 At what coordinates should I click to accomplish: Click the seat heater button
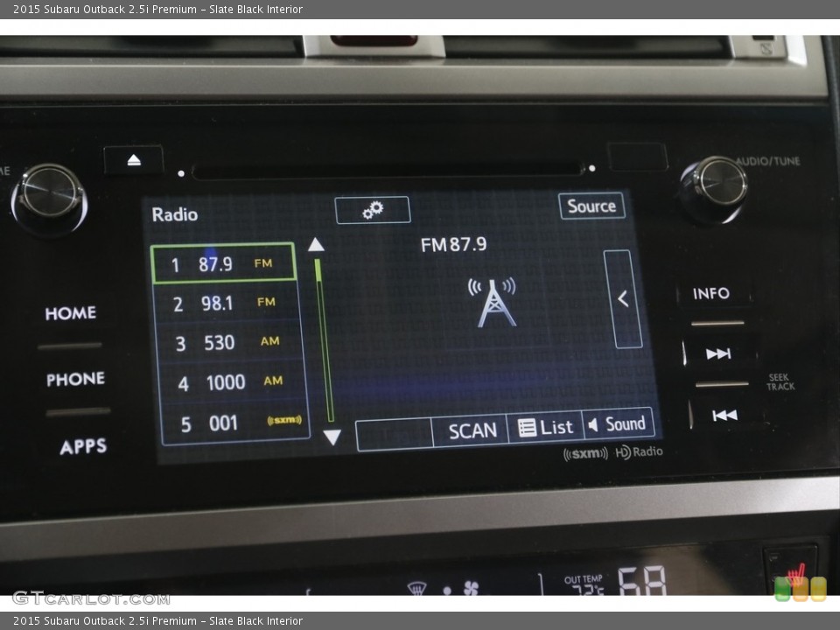point(791,570)
